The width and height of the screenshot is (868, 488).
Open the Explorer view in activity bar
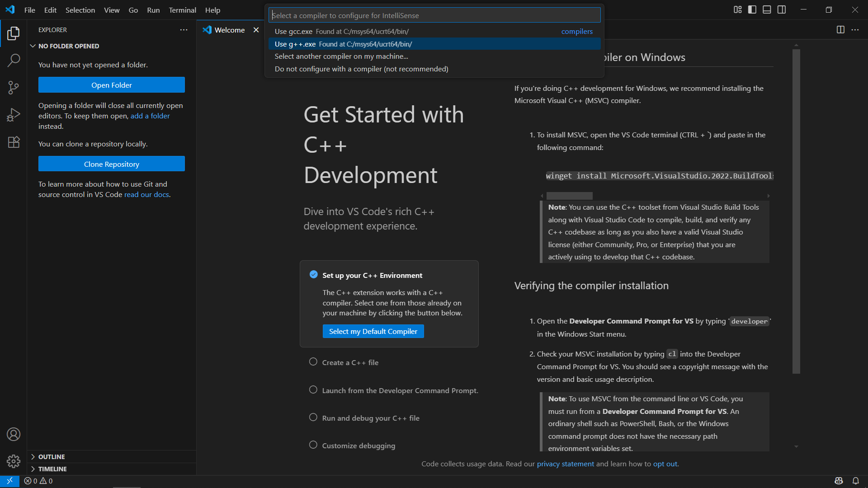click(x=14, y=33)
